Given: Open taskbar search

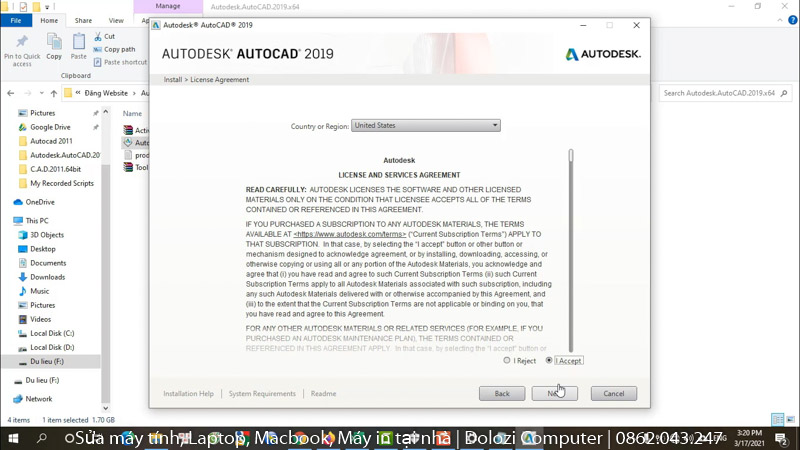Looking at the screenshot, I should point(42,438).
